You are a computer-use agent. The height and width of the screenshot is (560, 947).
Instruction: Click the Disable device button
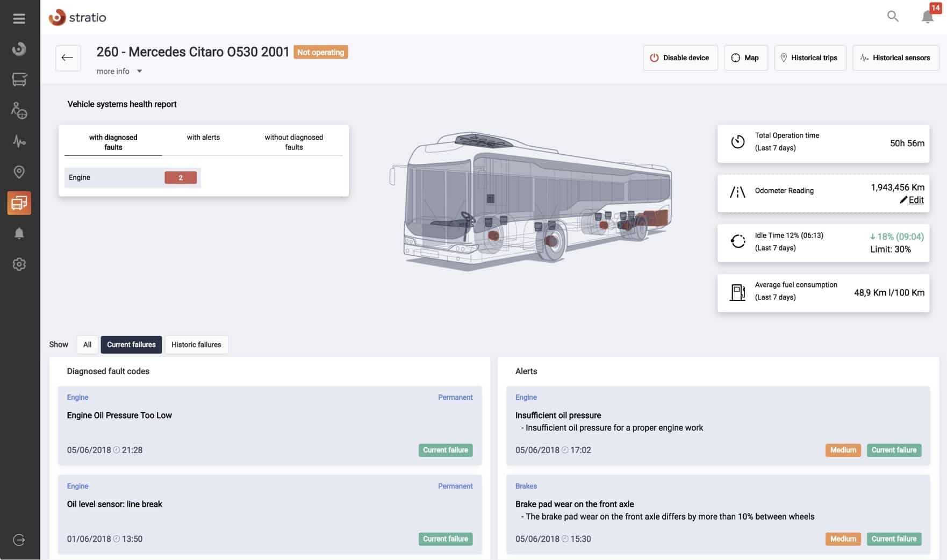pyautogui.click(x=680, y=58)
